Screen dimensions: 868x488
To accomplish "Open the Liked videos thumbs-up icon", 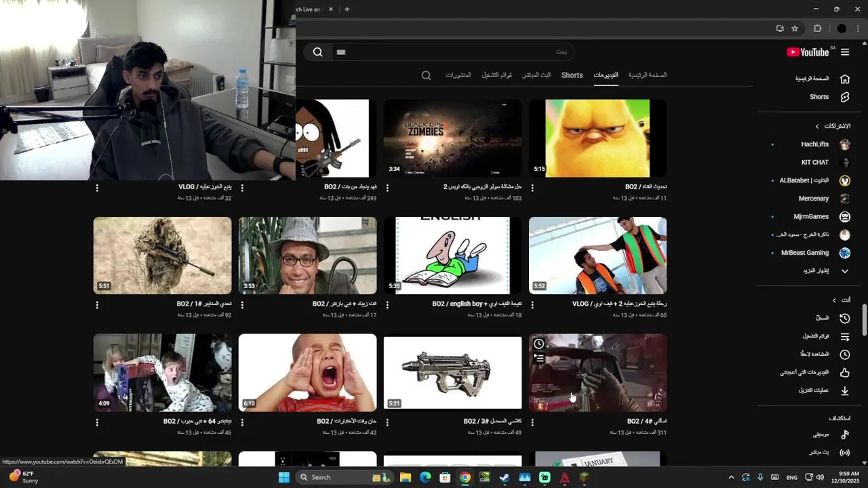I will click(x=845, y=372).
